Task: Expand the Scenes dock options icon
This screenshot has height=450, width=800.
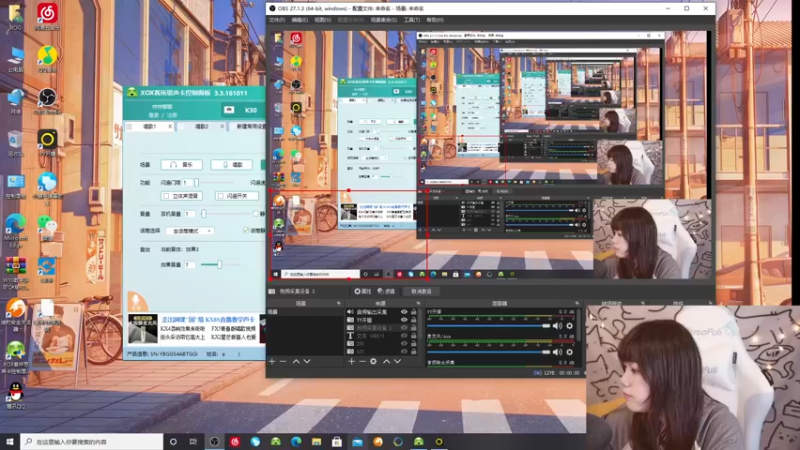Action: pyautogui.click(x=338, y=304)
